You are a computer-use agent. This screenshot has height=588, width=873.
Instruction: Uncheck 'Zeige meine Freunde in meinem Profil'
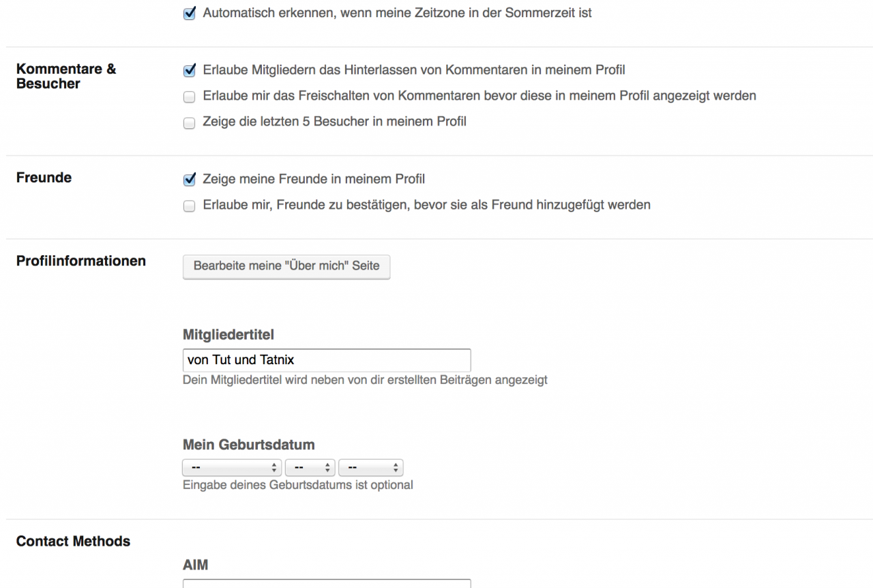pyautogui.click(x=189, y=179)
